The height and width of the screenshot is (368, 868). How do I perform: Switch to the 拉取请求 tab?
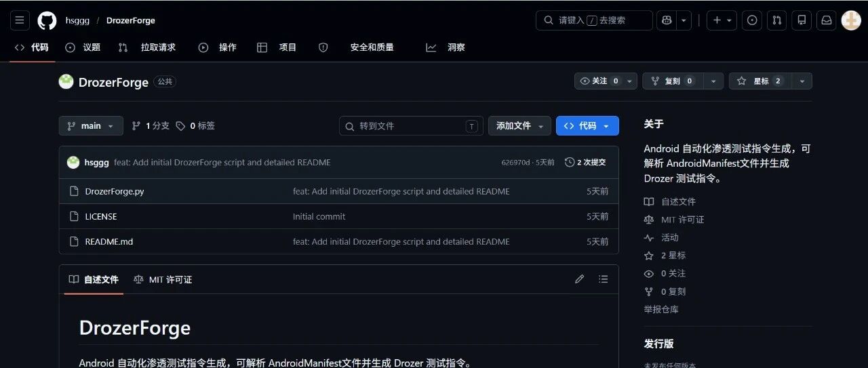pos(147,47)
